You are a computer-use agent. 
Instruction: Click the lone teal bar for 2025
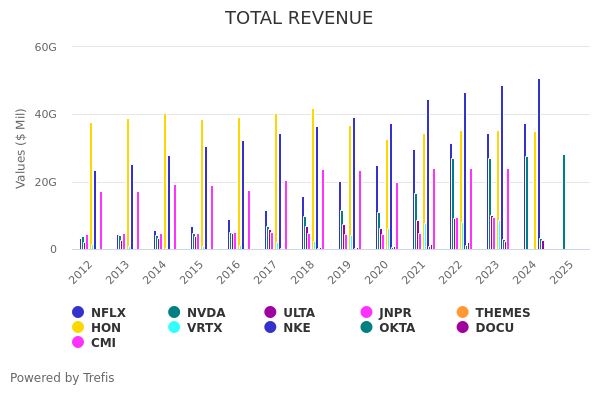[564, 202]
